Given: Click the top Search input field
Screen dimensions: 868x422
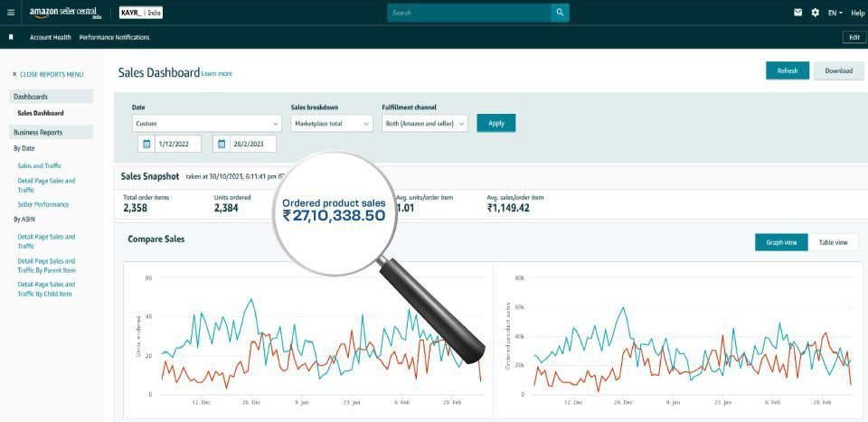Looking at the screenshot, I should tap(468, 13).
